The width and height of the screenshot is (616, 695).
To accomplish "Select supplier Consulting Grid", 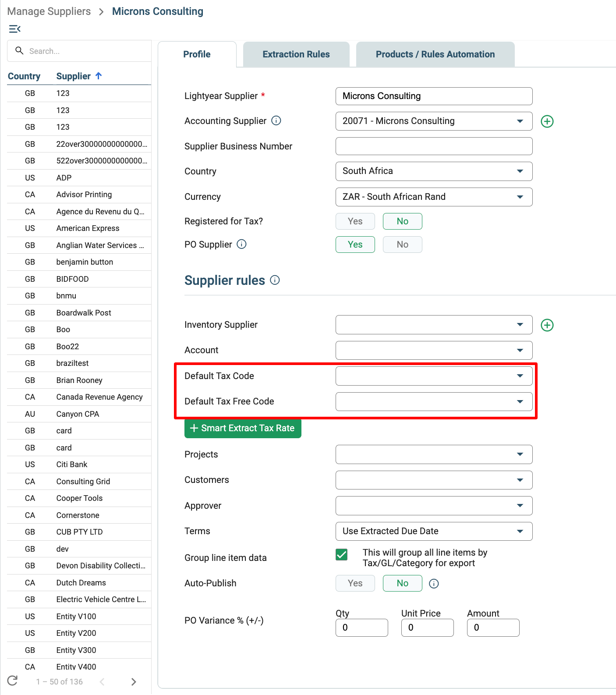I will pyautogui.click(x=79, y=482).
